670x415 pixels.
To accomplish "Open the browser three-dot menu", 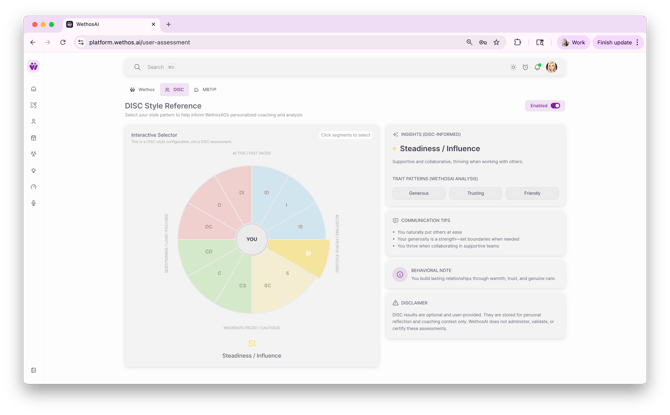I will pyautogui.click(x=638, y=42).
